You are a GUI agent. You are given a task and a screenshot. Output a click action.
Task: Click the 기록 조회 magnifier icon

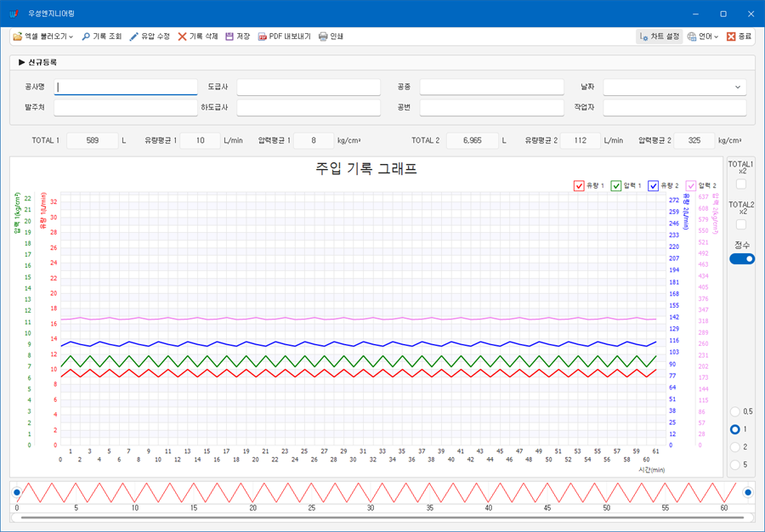86,37
